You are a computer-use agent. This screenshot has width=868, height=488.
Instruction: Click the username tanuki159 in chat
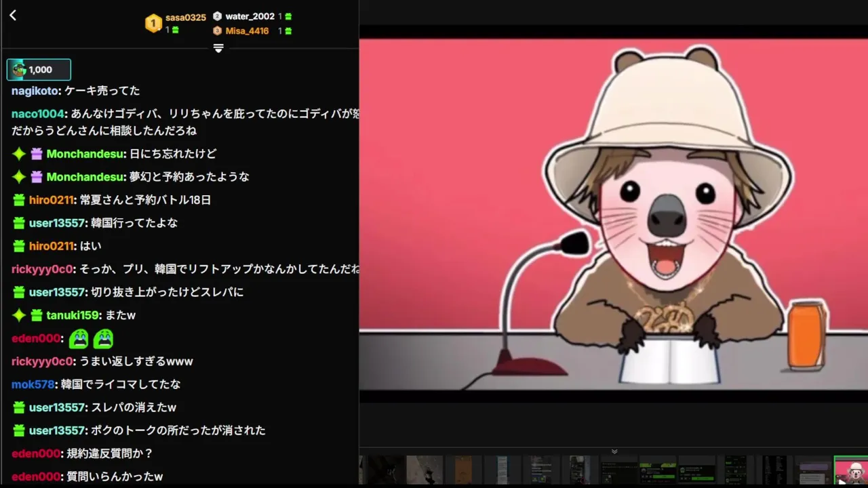pos(73,316)
